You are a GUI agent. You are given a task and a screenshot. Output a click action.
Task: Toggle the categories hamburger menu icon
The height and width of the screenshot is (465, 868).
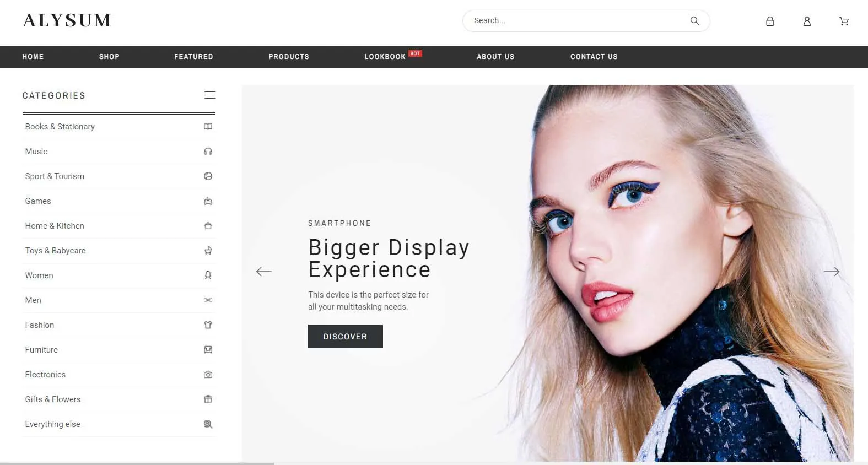[x=210, y=95]
